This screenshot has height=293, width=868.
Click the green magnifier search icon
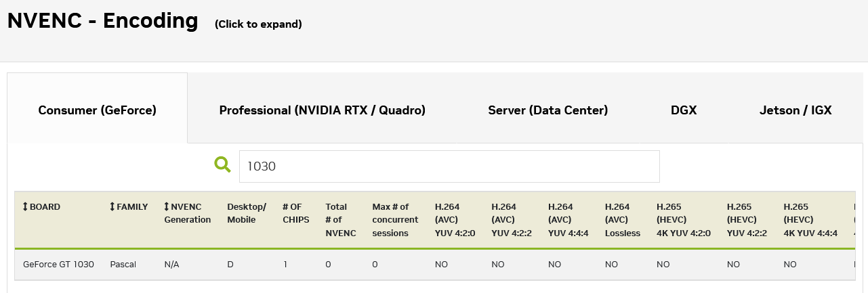(x=222, y=164)
